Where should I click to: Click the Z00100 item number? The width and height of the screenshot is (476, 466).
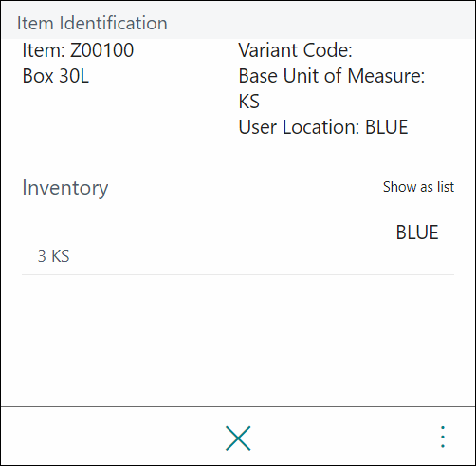[101, 50]
